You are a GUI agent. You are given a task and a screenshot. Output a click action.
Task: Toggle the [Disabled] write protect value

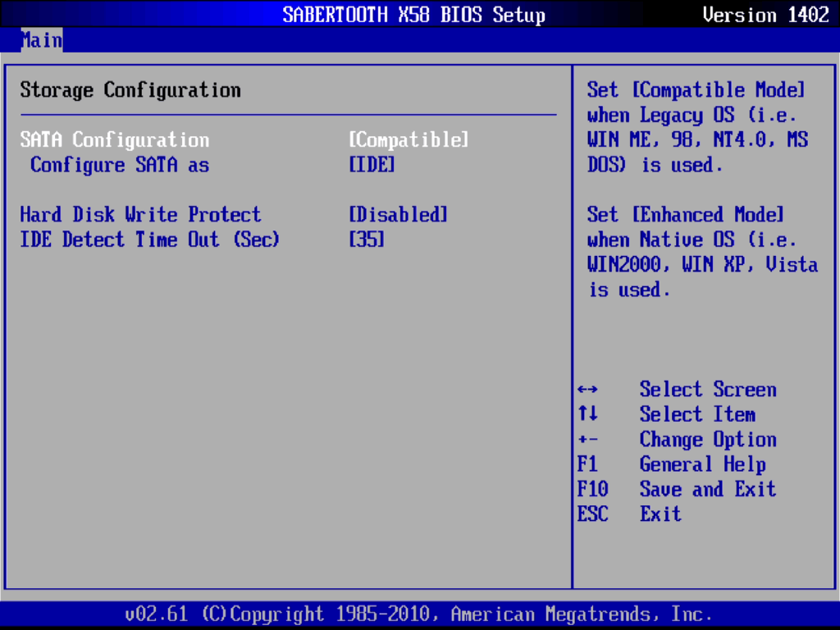click(x=398, y=215)
